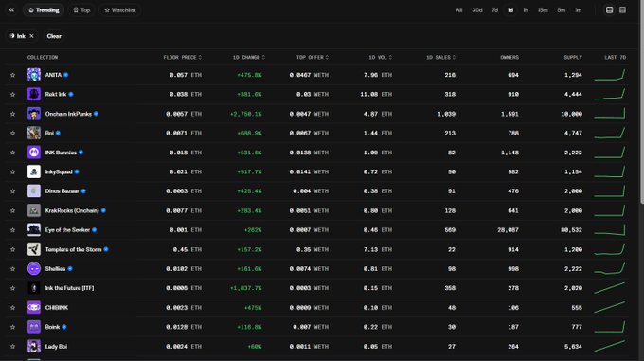Open the INK Bunnies avatar icon

34,153
